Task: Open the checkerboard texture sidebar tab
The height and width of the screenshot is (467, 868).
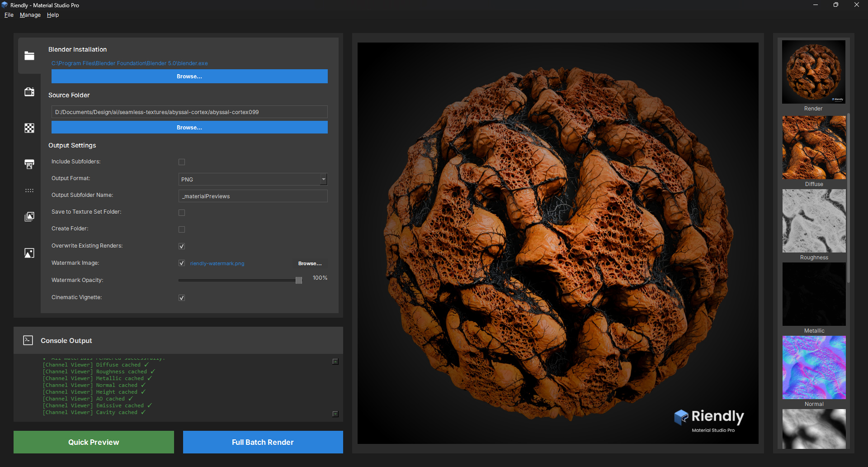Action: (29, 128)
